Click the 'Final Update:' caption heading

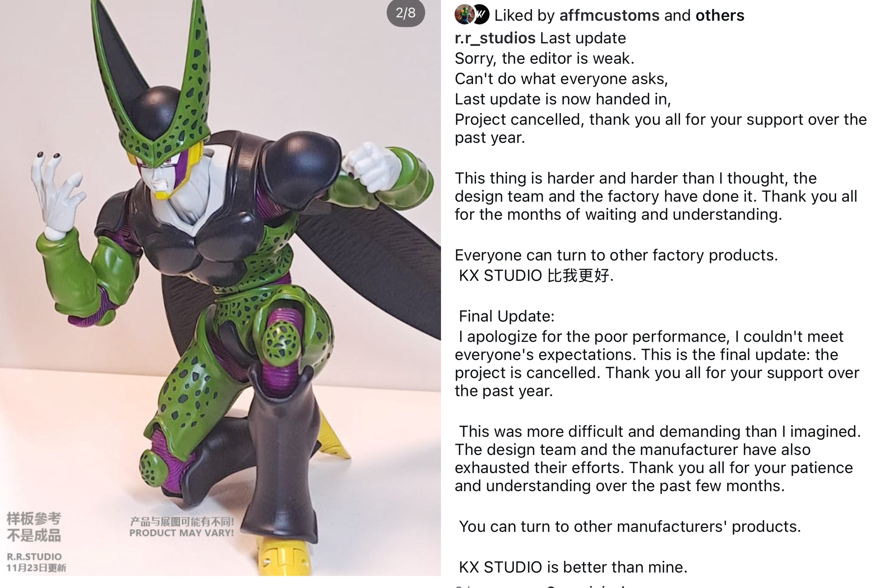[x=507, y=316]
